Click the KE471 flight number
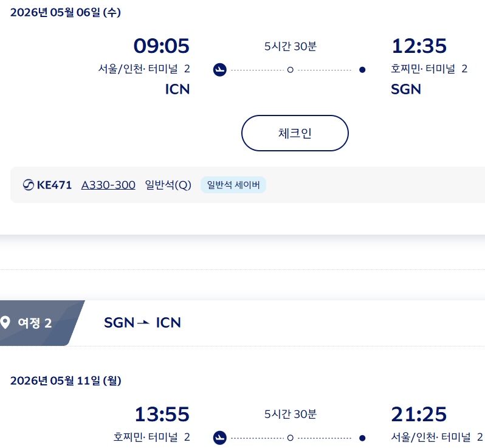This screenshot has height=448, width=485. [55, 185]
